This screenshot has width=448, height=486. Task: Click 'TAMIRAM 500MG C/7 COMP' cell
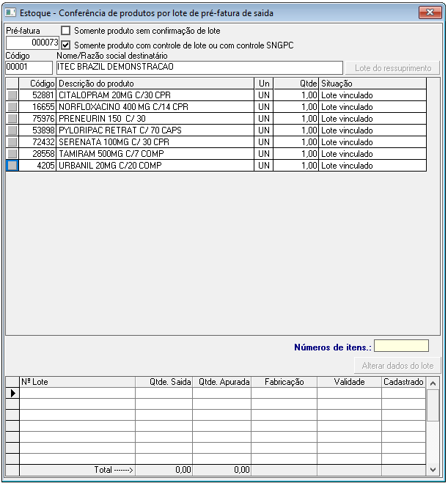coord(155,154)
